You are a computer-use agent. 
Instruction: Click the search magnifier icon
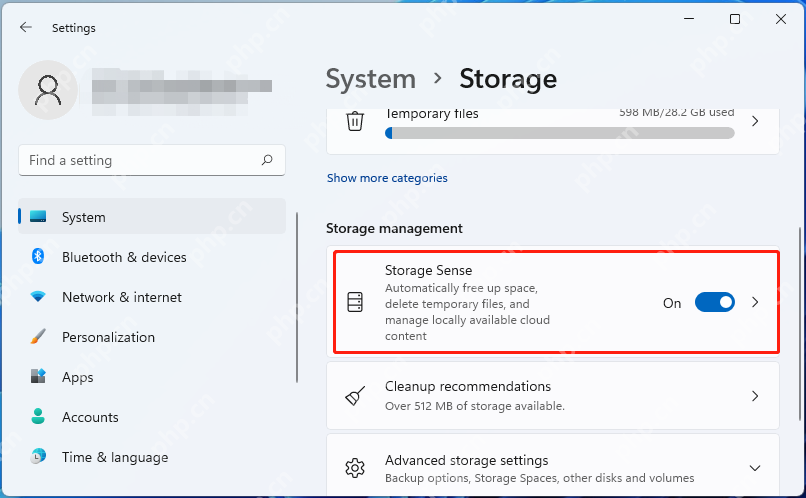pyautogui.click(x=267, y=160)
